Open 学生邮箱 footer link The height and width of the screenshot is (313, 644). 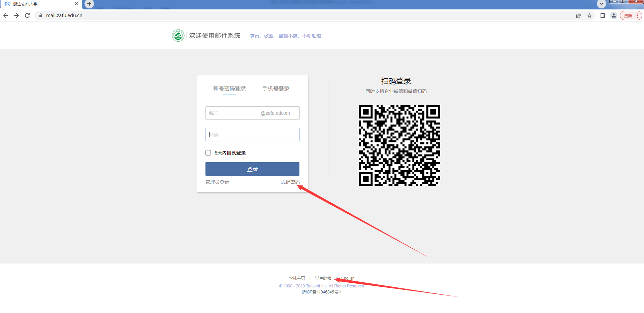pyautogui.click(x=323, y=278)
